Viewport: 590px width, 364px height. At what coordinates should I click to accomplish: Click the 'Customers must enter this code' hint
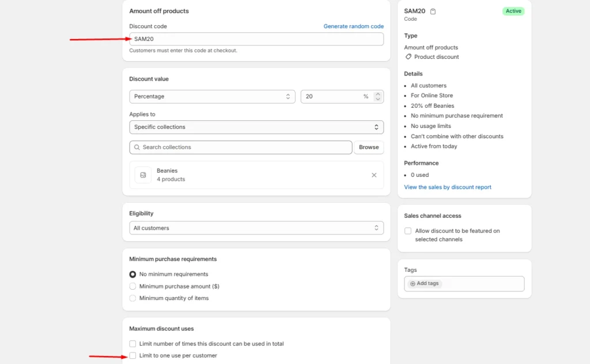coord(183,50)
